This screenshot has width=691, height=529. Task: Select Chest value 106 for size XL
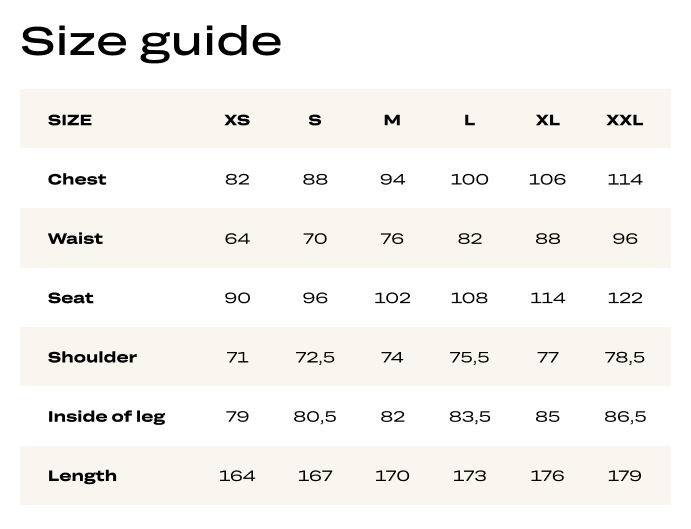coord(547,179)
